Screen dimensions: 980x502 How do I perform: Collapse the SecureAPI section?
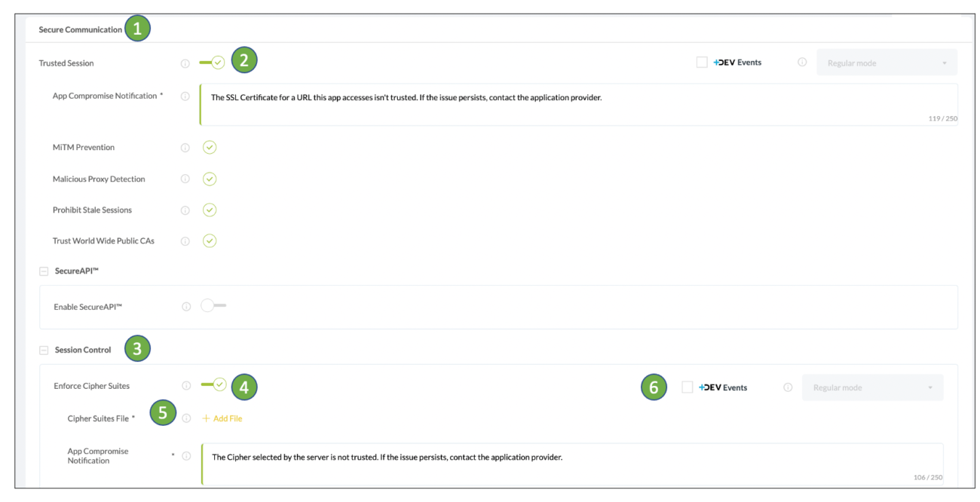point(44,271)
